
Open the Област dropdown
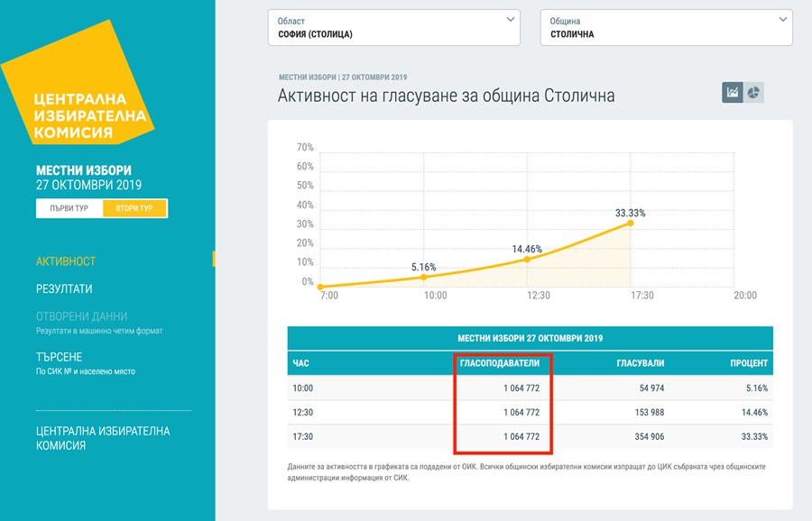pyautogui.click(x=393, y=28)
